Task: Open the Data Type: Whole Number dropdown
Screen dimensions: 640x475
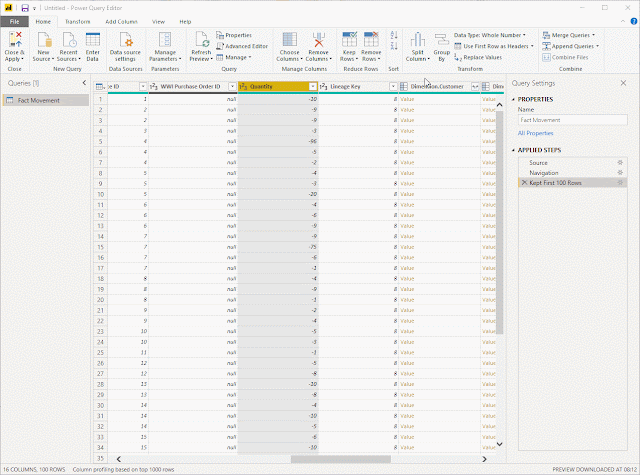Action: click(490, 35)
